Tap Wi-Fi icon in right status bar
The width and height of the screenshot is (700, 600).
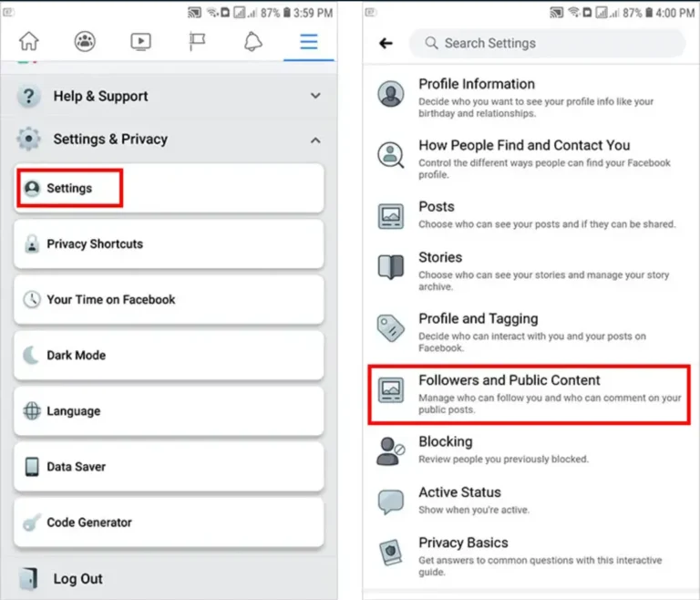tap(574, 13)
